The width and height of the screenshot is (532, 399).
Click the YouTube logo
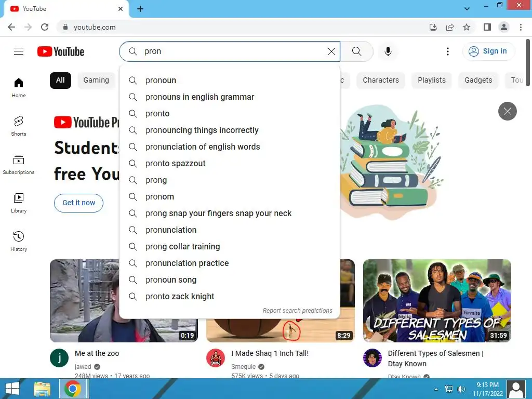coord(61,51)
